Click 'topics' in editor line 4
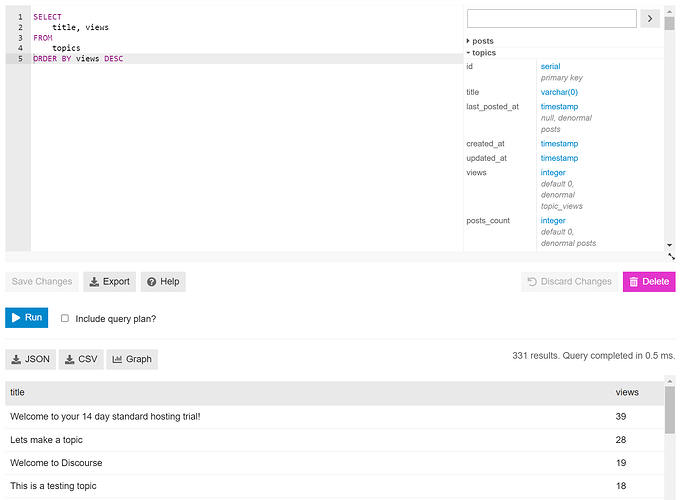683x500 pixels. coord(66,48)
